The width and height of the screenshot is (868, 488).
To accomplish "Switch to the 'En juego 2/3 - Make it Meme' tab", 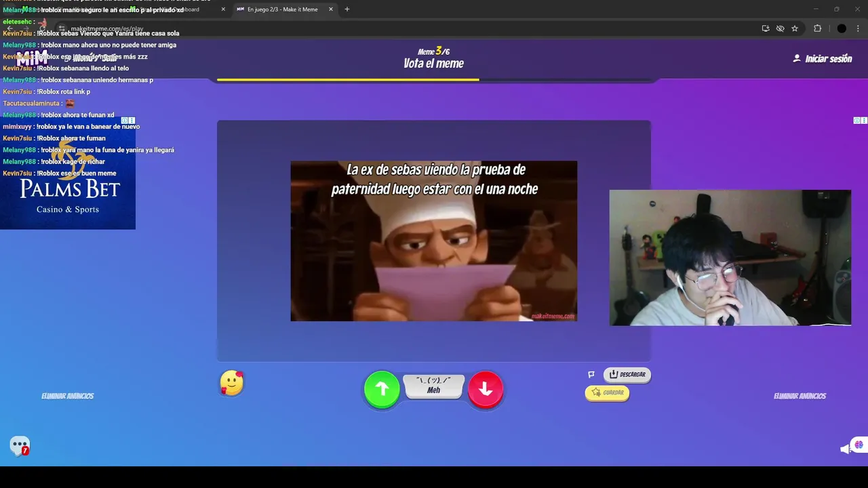I will pos(282,9).
